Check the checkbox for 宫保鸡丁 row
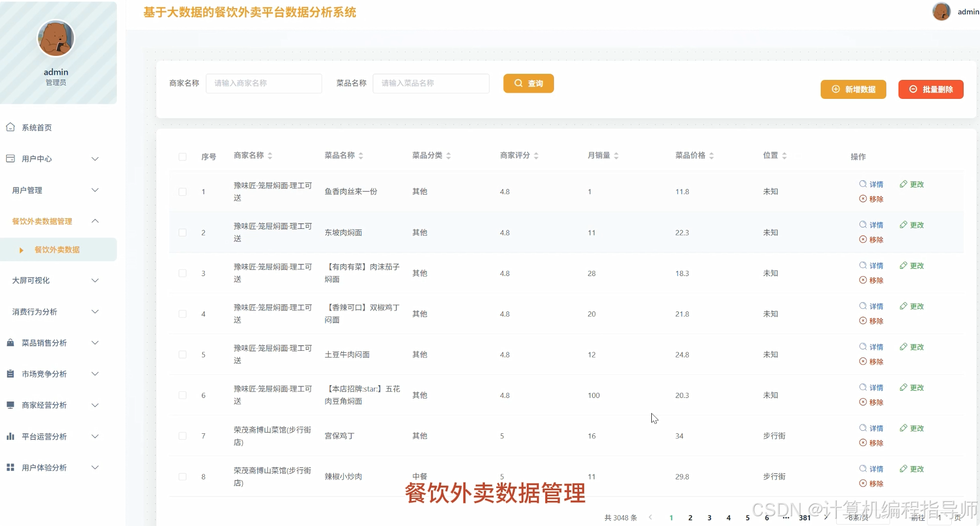The height and width of the screenshot is (526, 980). [x=182, y=436]
